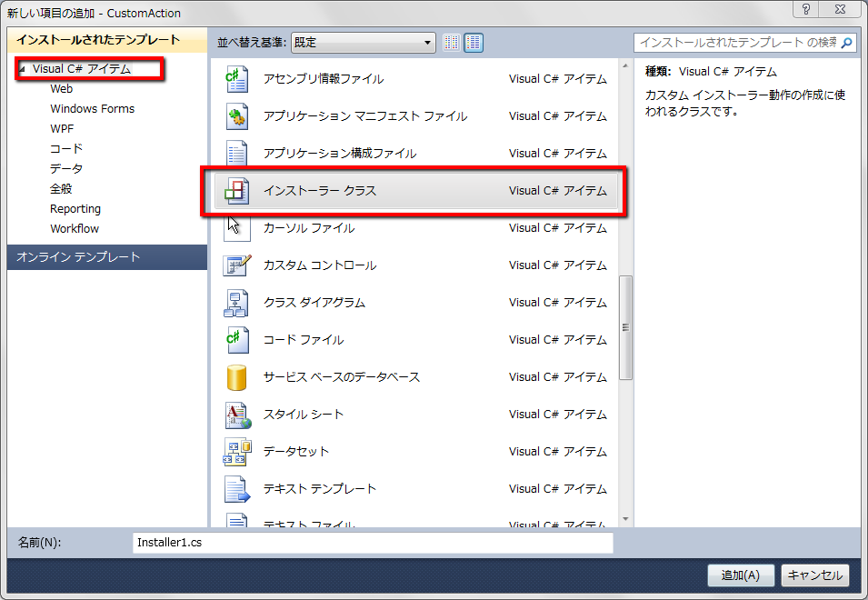Screen dimensions: 868x600
Task: Click the 追加(A) button
Action: click(x=740, y=575)
